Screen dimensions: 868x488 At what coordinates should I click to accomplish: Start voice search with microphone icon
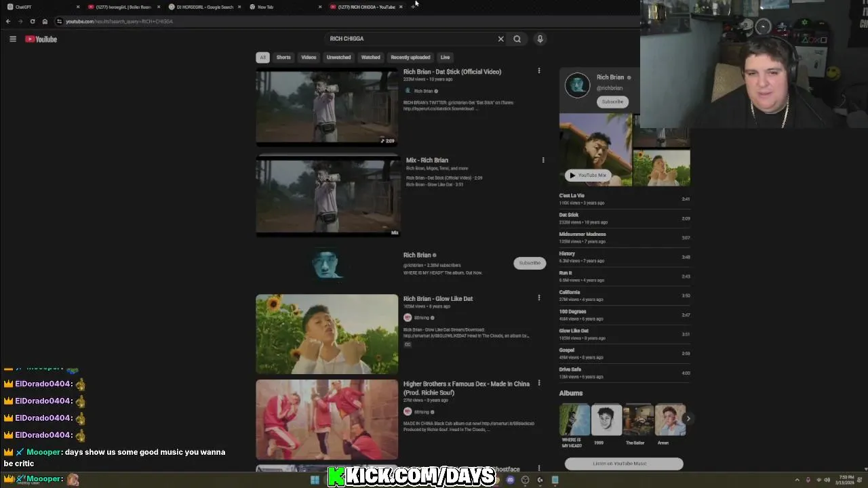540,39
